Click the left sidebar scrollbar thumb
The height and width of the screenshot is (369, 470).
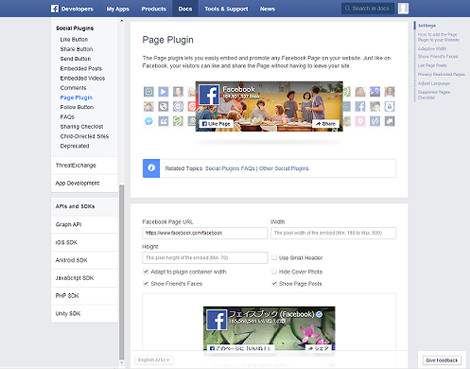click(x=121, y=272)
